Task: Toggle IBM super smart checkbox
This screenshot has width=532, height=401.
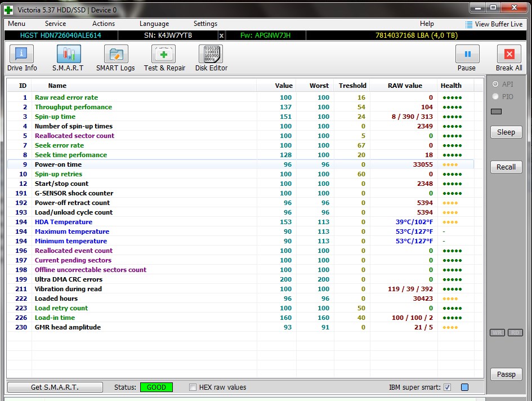Action: pos(448,387)
